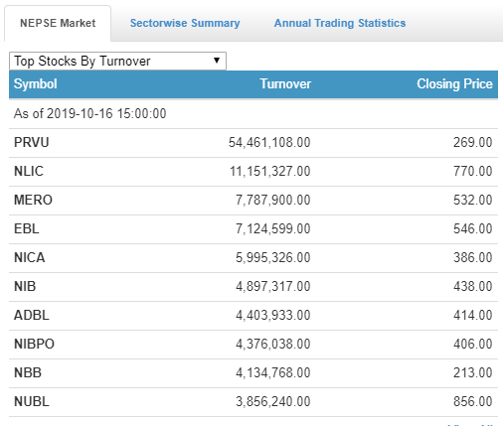Open the Sectorwise Summary tab
The height and width of the screenshot is (426, 504).
[x=185, y=23]
